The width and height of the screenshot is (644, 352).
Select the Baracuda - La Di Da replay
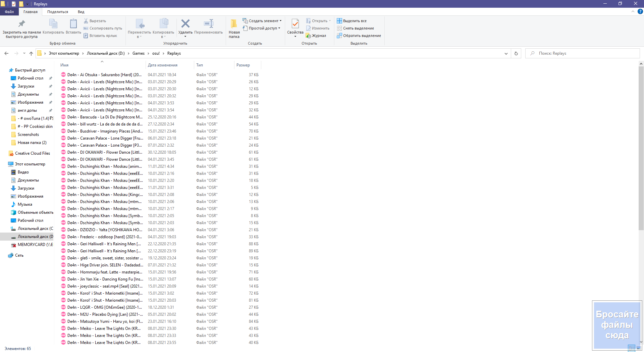(105, 117)
